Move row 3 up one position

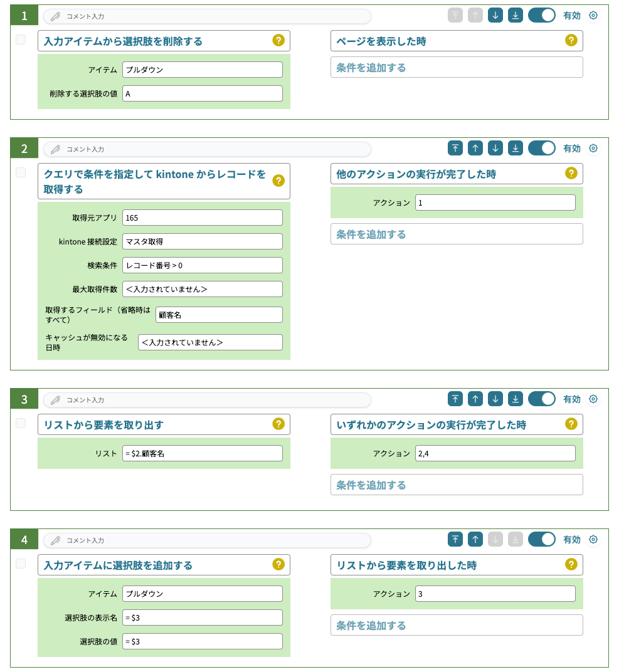pyautogui.click(x=475, y=399)
